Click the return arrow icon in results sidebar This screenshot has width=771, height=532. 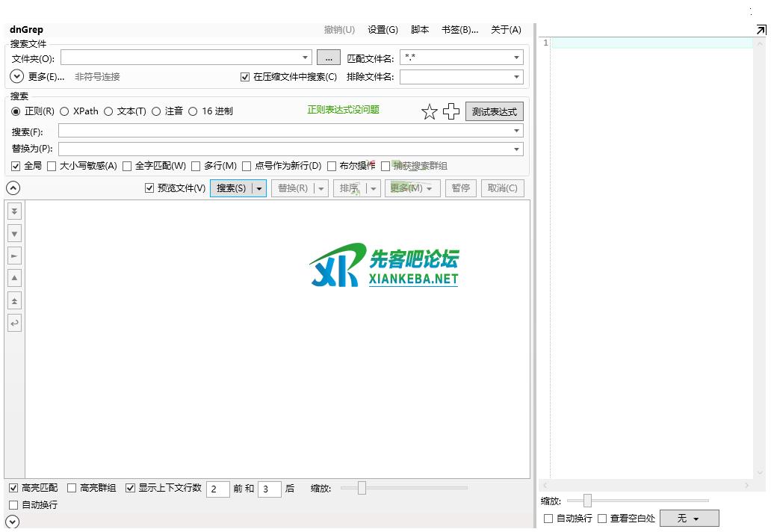tap(14, 323)
